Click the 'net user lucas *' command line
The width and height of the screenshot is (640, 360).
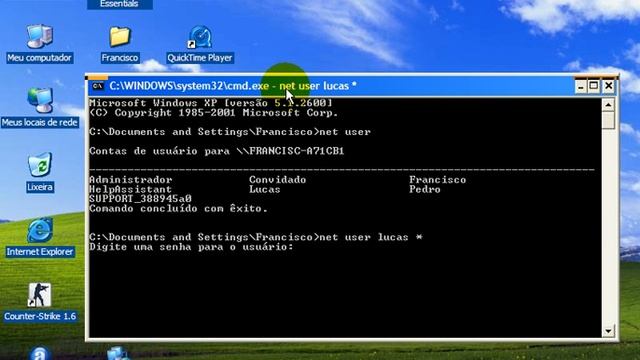click(x=256, y=237)
